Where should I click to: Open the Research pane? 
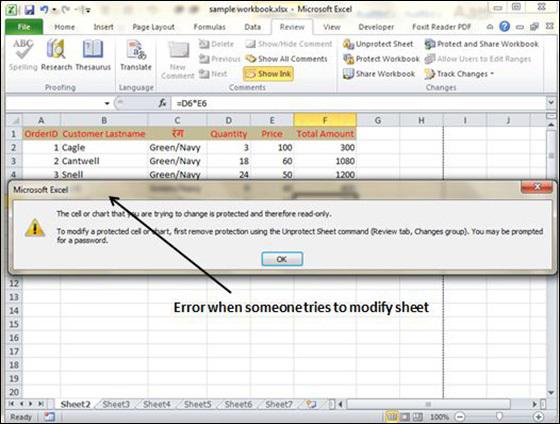[56, 55]
